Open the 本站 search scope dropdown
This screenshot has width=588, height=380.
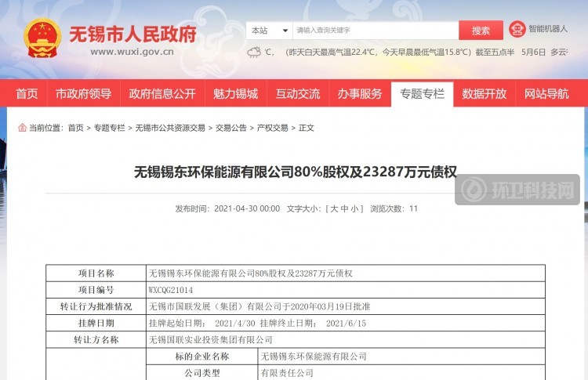coord(270,31)
